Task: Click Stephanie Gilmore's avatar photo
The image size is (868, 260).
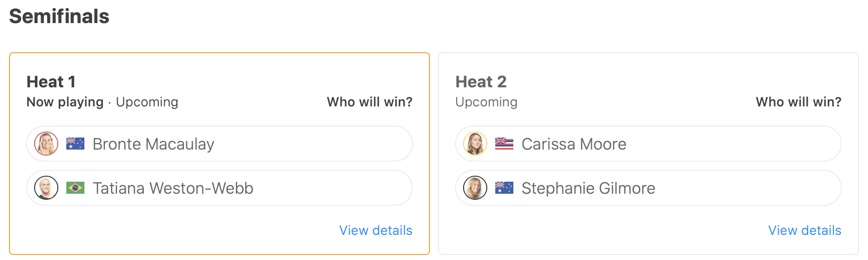Action: 475,188
